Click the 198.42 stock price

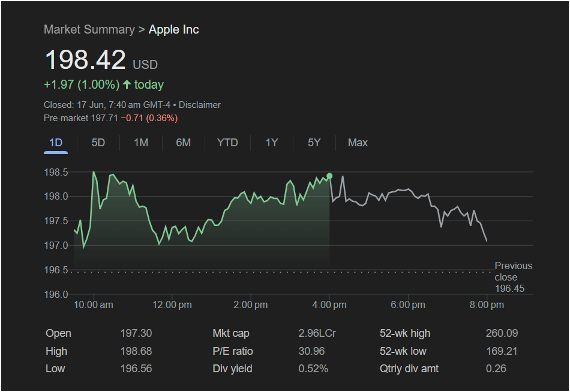(x=85, y=59)
